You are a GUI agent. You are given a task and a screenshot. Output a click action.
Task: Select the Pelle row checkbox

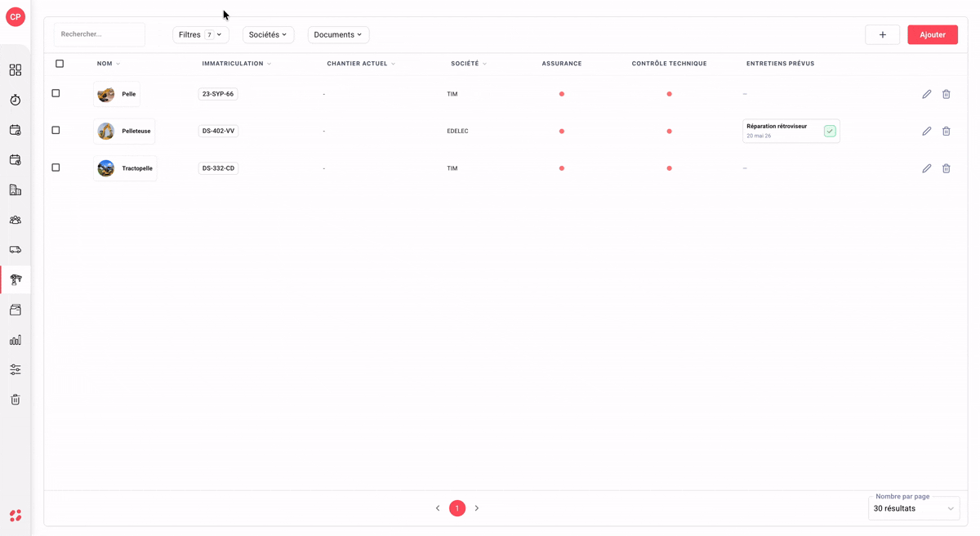(x=56, y=93)
